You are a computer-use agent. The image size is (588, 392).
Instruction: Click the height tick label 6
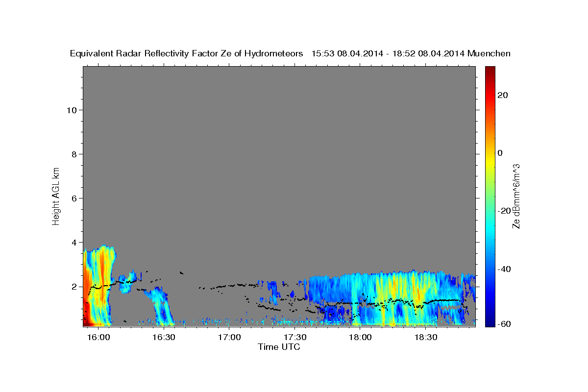coord(73,198)
